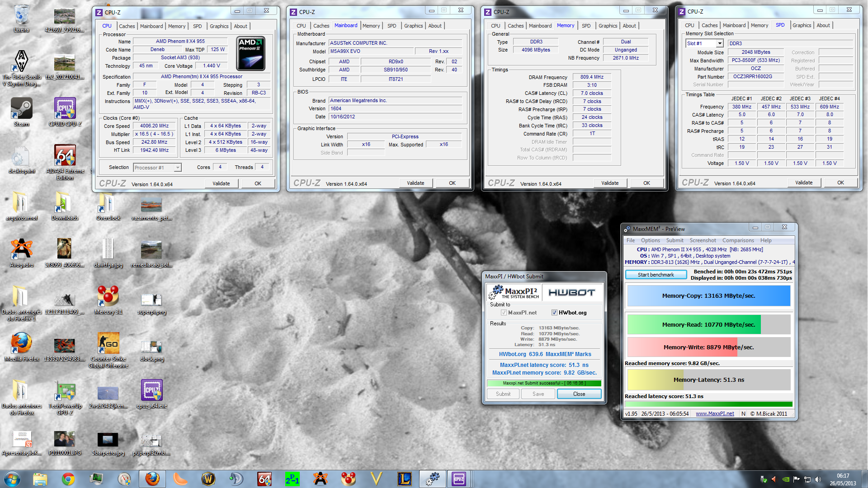Open the Lixeira recycle bin icon
This screenshot has height=488, width=868.
tap(21, 18)
